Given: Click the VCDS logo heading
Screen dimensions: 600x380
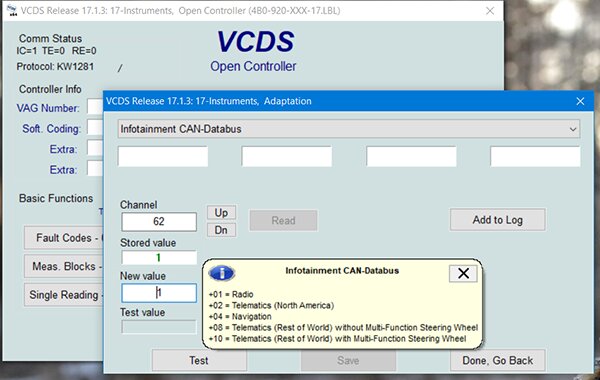Looking at the screenshot, I should pyautogui.click(x=256, y=41).
